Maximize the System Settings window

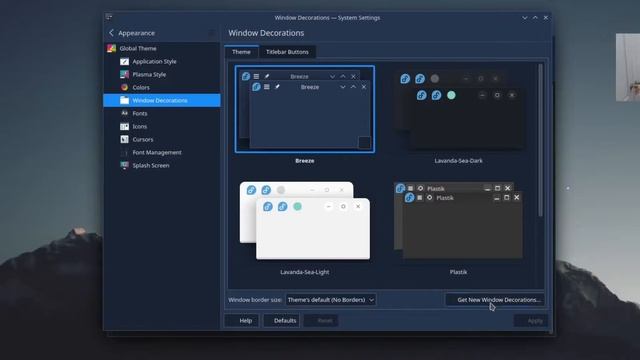[535, 18]
